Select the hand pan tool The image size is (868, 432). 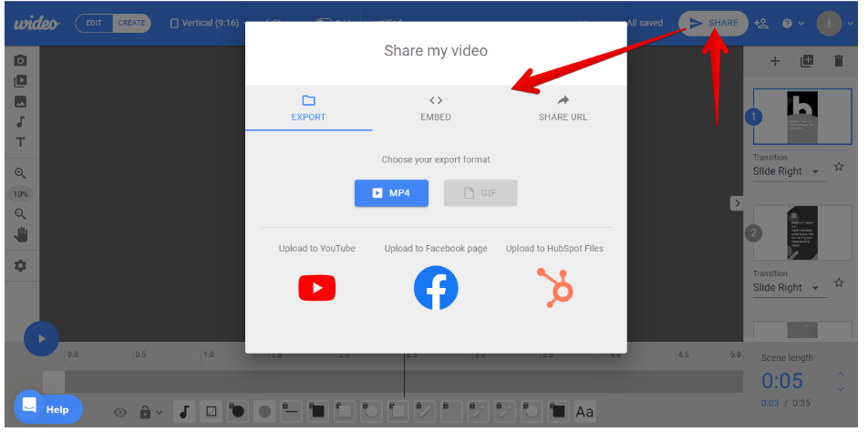[20, 235]
